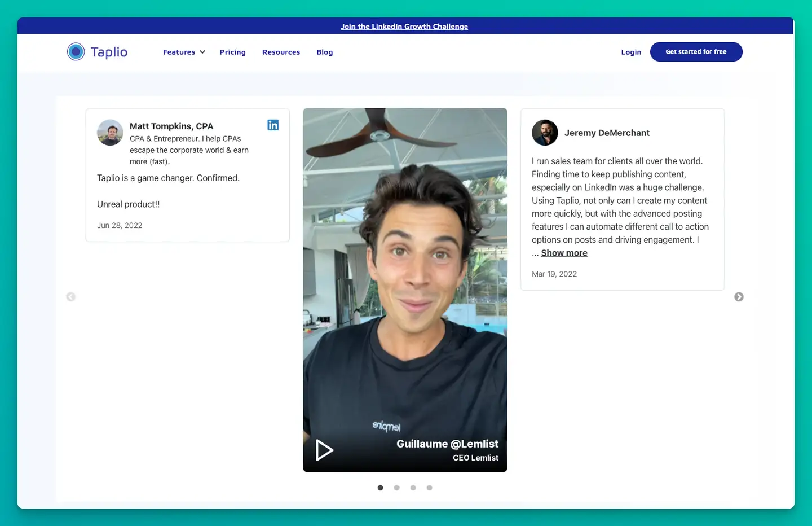Click the Taplio brand name text

(109, 52)
